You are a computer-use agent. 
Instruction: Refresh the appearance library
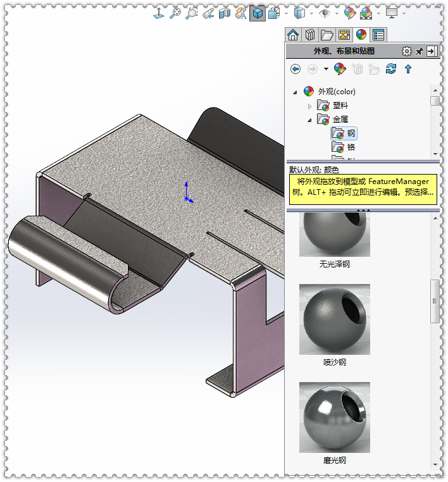(x=391, y=69)
